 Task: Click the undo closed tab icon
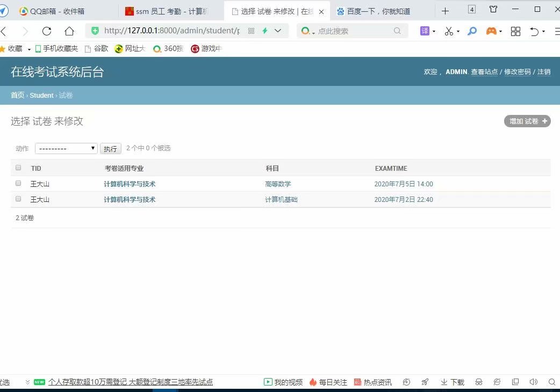[534, 31]
